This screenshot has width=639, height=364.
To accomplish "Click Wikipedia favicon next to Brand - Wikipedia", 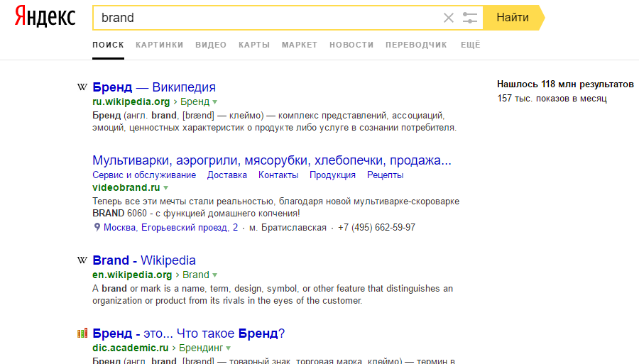I will pos(82,260).
